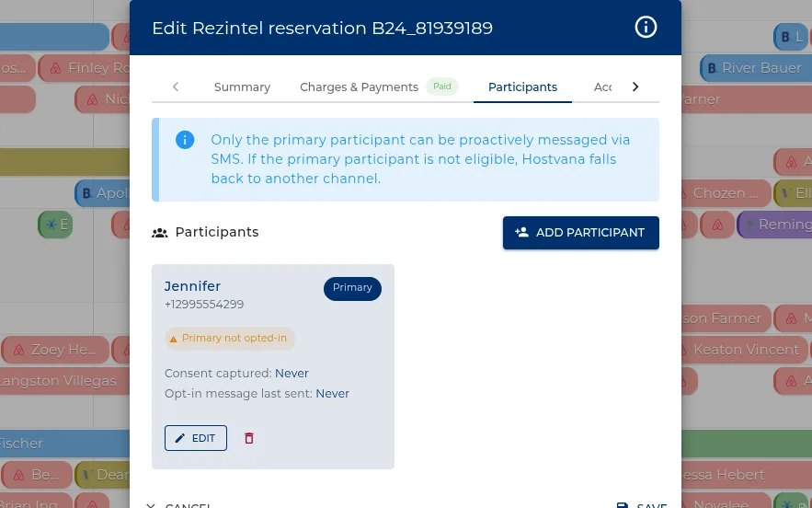The image size is (812, 508).
Task: Open the Finley reservation in background calendar
Action: (85, 68)
